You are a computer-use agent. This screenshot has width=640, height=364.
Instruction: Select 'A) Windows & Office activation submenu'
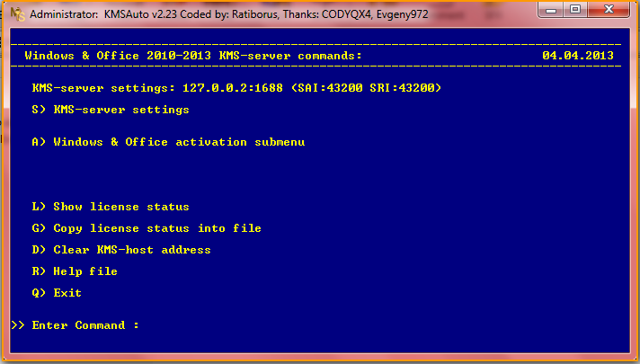168,142
